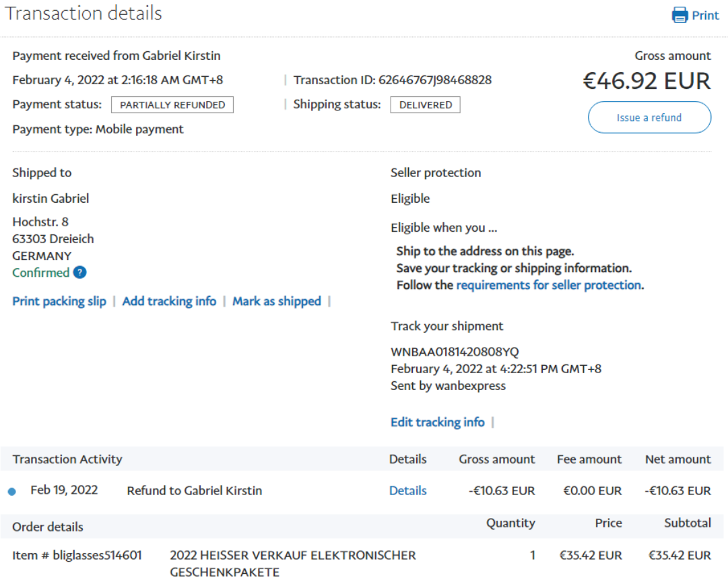Click the PARTIALLY REFUNDED status badge
This screenshot has width=728, height=582.
(x=172, y=105)
